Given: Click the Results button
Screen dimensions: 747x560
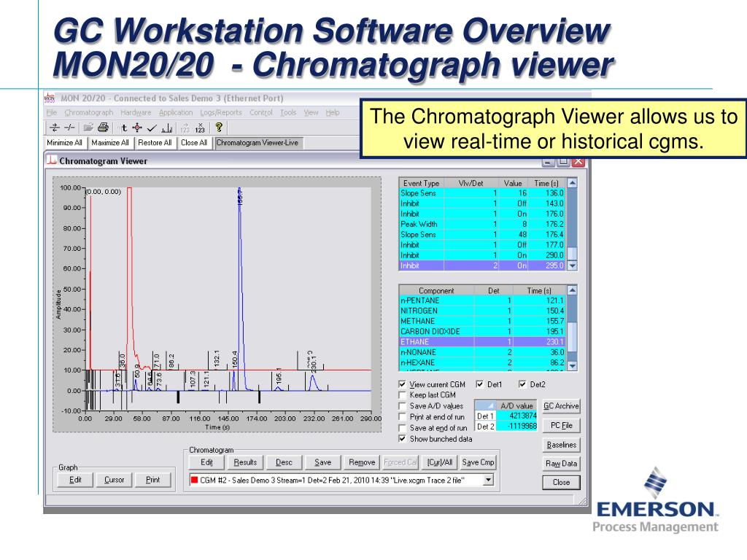Looking at the screenshot, I should (245, 462).
